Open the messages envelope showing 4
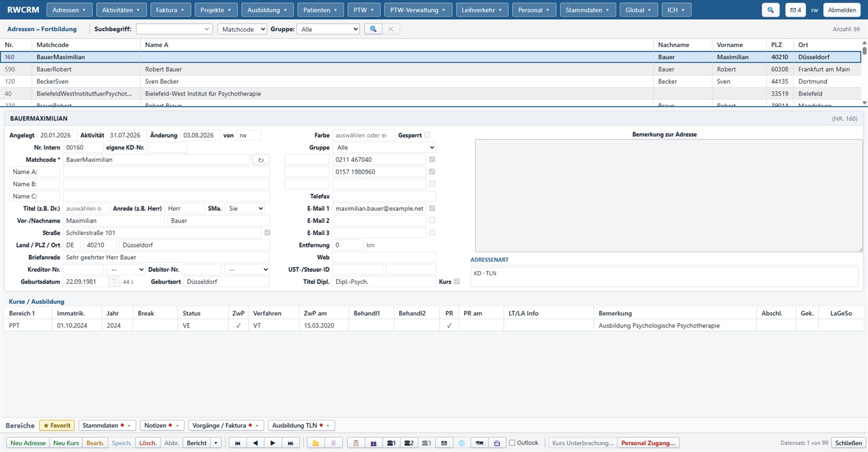Screen dimensions: 868x452 coord(795,10)
